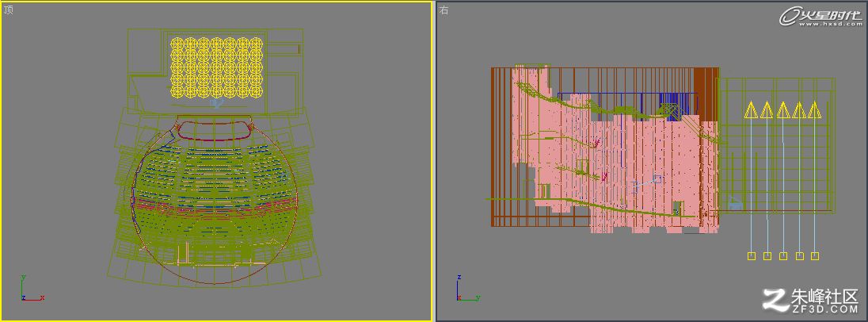Select leftmost yellow light target square

click(752, 256)
